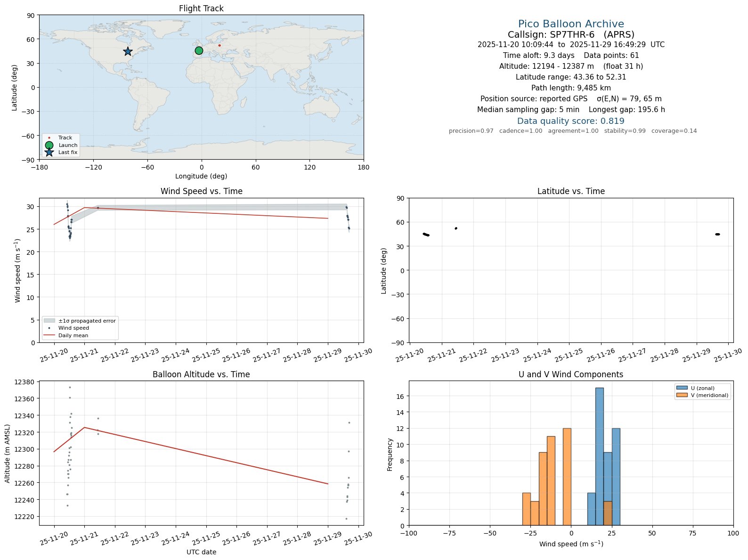The width and height of the screenshot is (748, 560).
Task: Click the Balloon Altitude vs. Time title
Action: pos(201,374)
